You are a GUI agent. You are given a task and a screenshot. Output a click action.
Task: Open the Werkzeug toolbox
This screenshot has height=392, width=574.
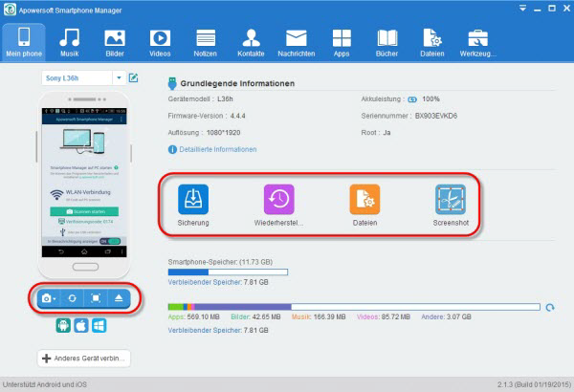pos(478,42)
